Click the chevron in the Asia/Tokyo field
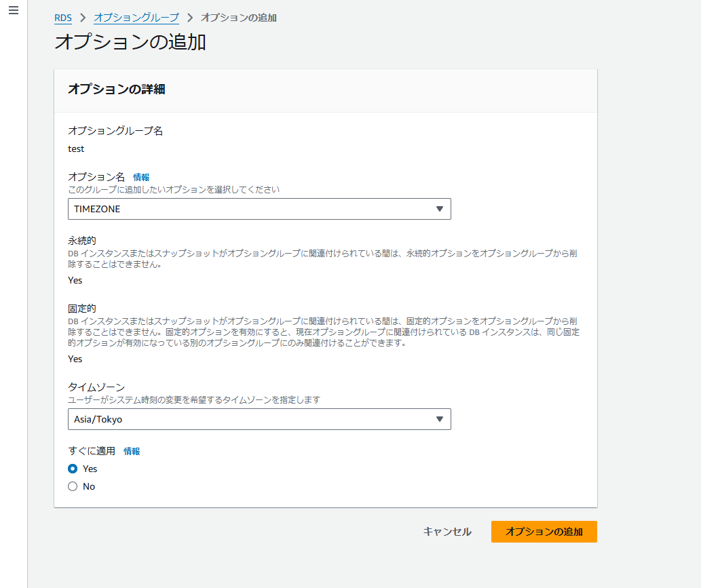This screenshot has height=588, width=701. coord(442,419)
